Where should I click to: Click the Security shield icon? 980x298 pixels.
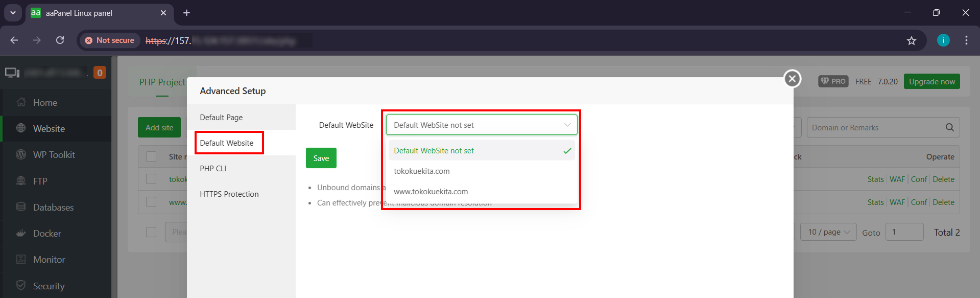(x=21, y=285)
